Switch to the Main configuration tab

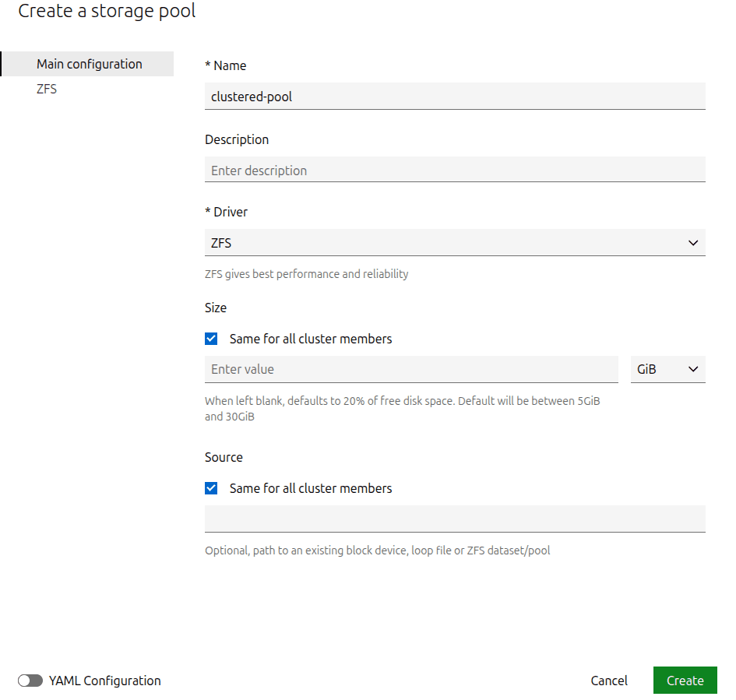[x=89, y=64]
